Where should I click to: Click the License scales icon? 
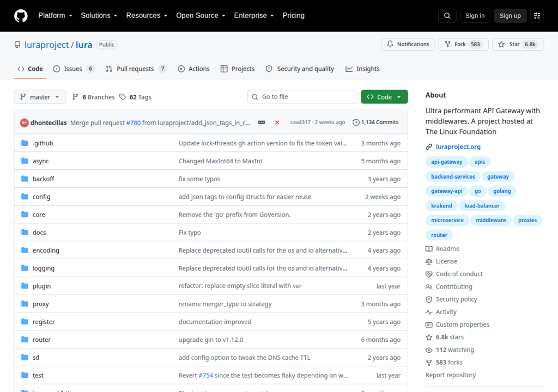pyautogui.click(x=429, y=261)
